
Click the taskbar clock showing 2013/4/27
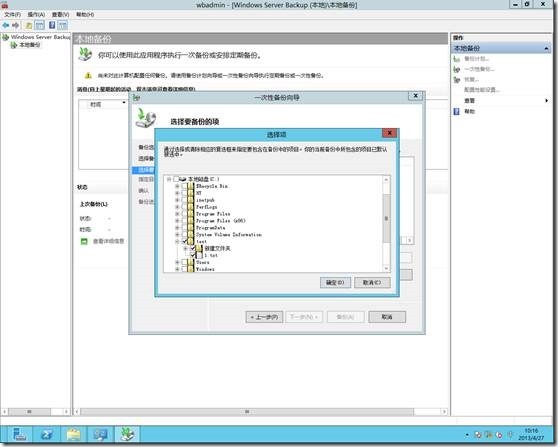[531, 434]
